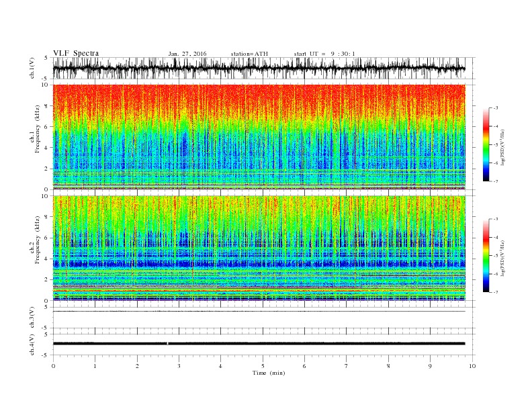
Task: Click the ch.3 flat voltage trace line
Action: (x=259, y=311)
